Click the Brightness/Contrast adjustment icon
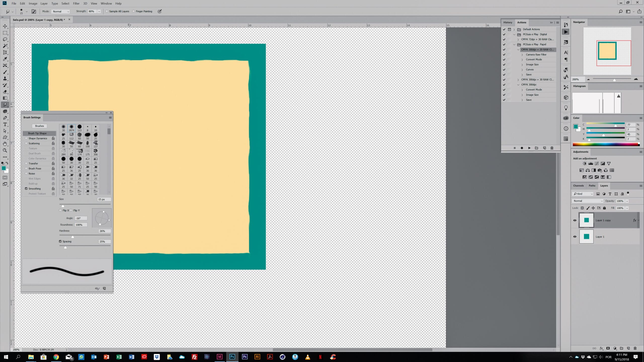This screenshot has width=644, height=362. (x=584, y=164)
